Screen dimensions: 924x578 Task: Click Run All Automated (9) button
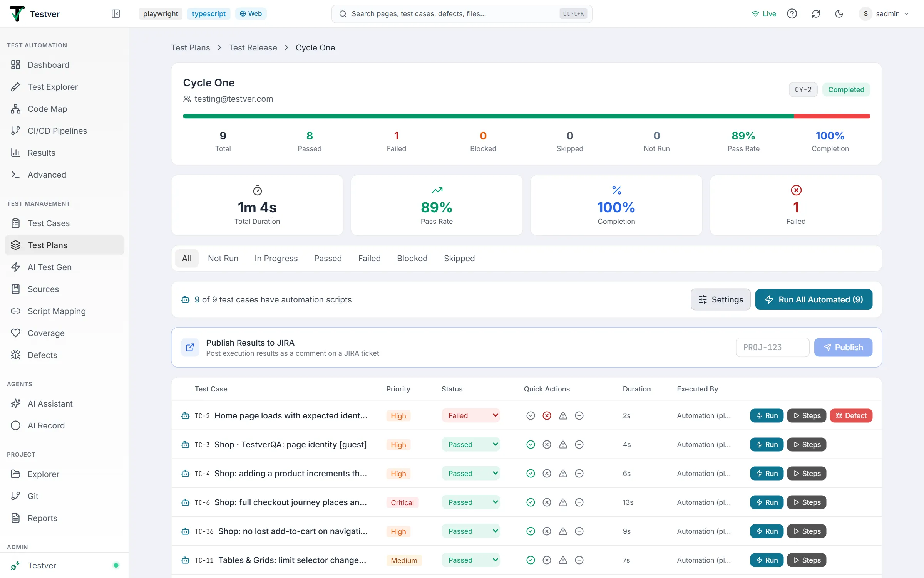pos(814,299)
